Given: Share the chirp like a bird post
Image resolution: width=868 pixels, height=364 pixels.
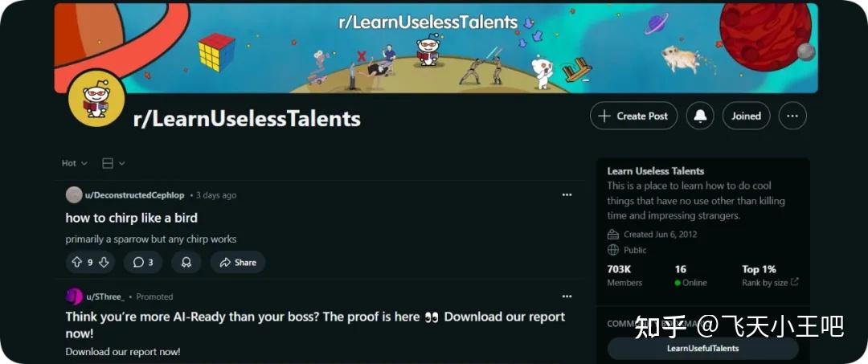Looking at the screenshot, I should (x=238, y=262).
